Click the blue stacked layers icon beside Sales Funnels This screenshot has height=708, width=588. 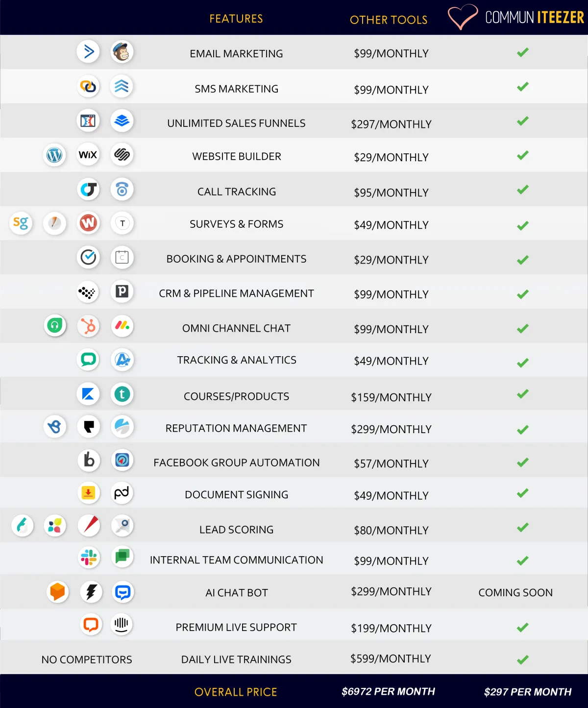coord(122,121)
